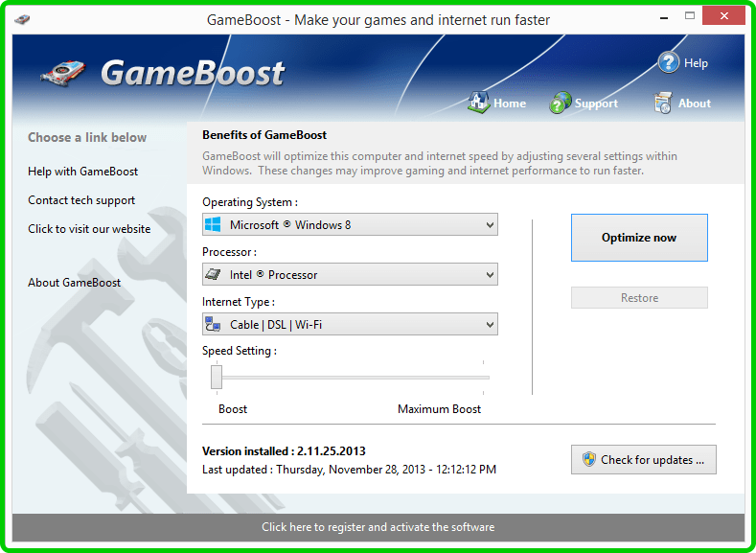The image size is (756, 553).
Task: Click the Choose a link below heading
Action: coord(87,138)
